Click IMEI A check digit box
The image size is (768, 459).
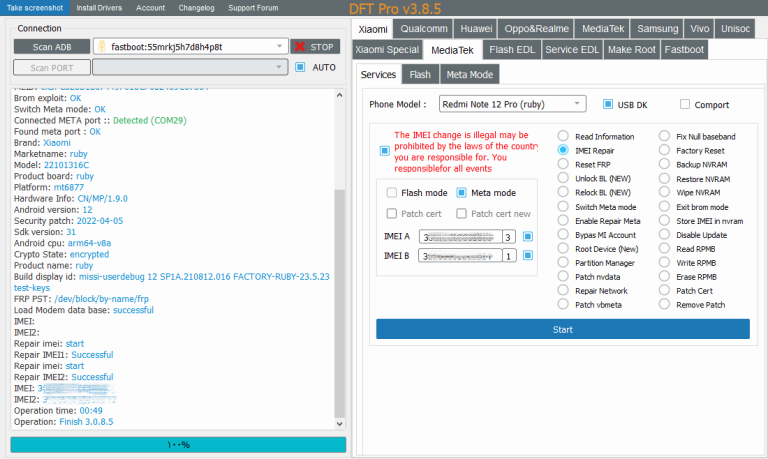click(x=509, y=237)
